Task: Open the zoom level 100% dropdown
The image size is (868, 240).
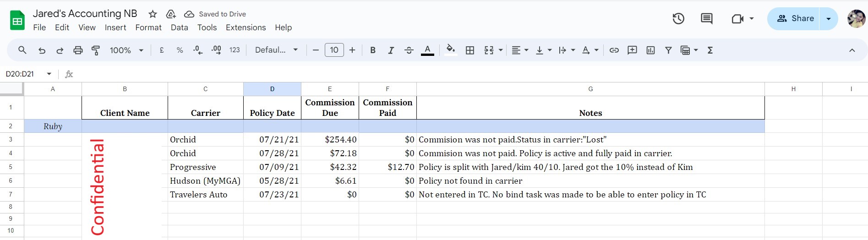Action: (126, 50)
